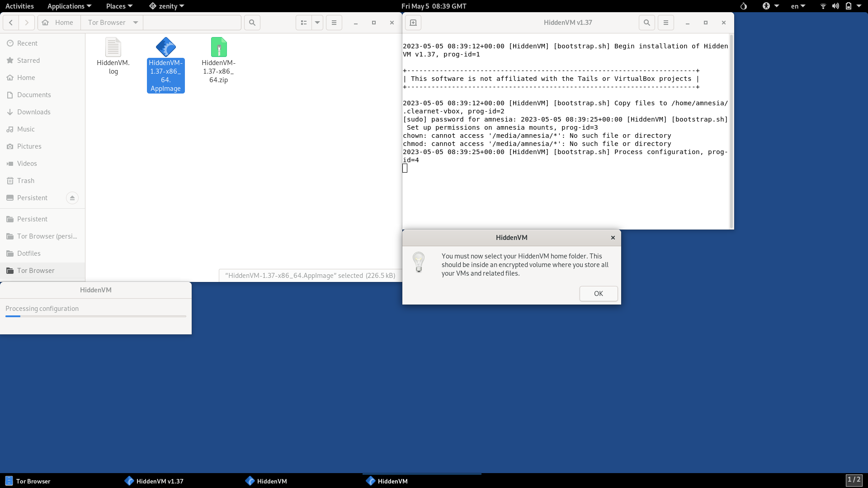Toggle file view between list and grid
The width and height of the screenshot is (868, 488).
[304, 23]
